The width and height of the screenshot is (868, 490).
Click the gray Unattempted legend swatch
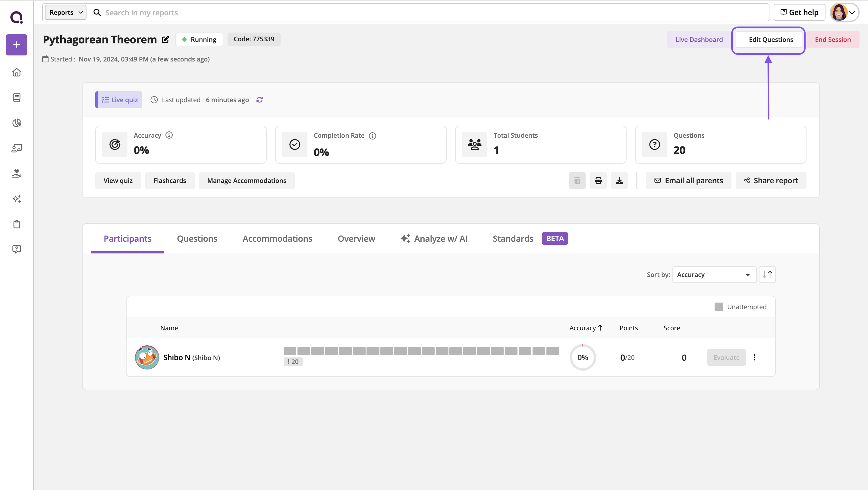(x=719, y=307)
